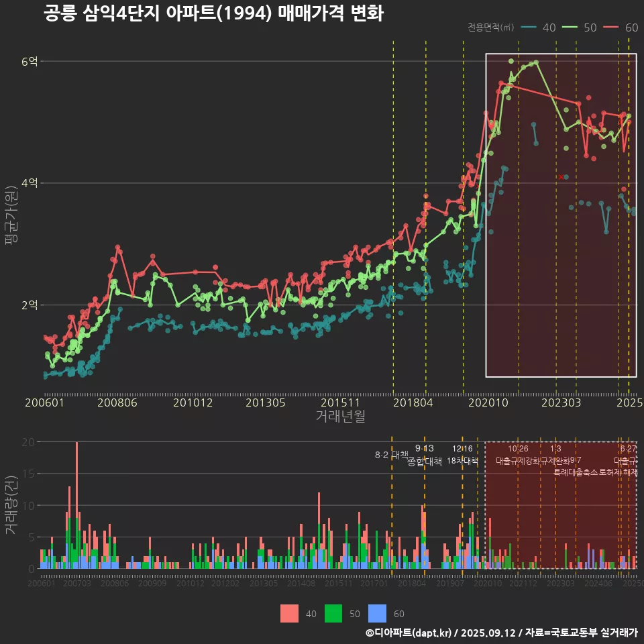Click the 10.26 대출규제강화 annotation
The height and width of the screenshot is (644, 644).
pyautogui.click(x=517, y=455)
